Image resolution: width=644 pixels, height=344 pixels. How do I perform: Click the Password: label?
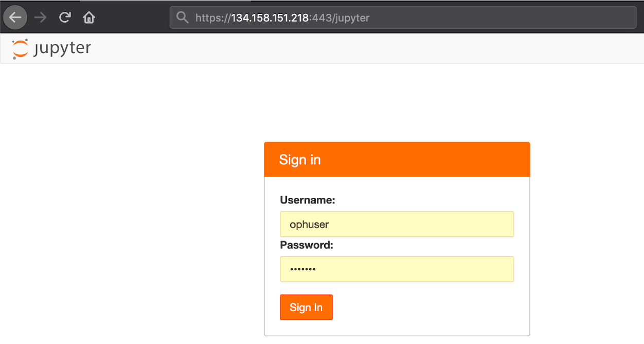tap(306, 245)
